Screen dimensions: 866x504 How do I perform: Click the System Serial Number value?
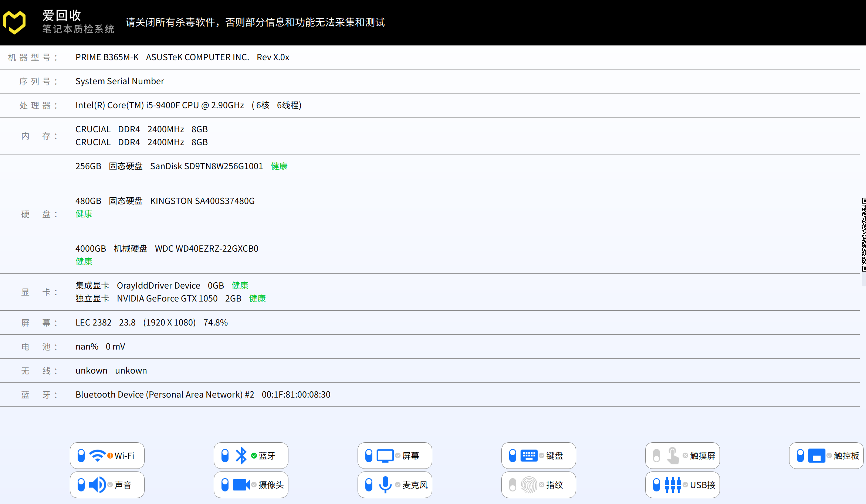click(x=120, y=81)
